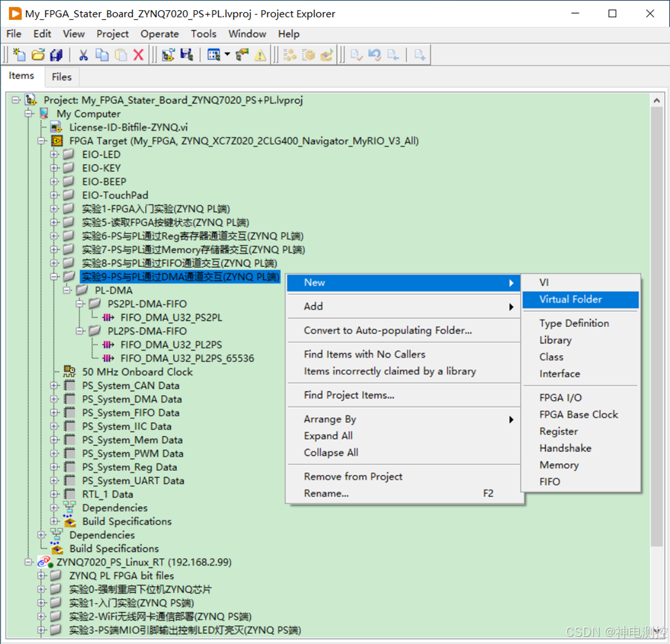
Task: Switch to the Files tab
Action: tap(62, 77)
